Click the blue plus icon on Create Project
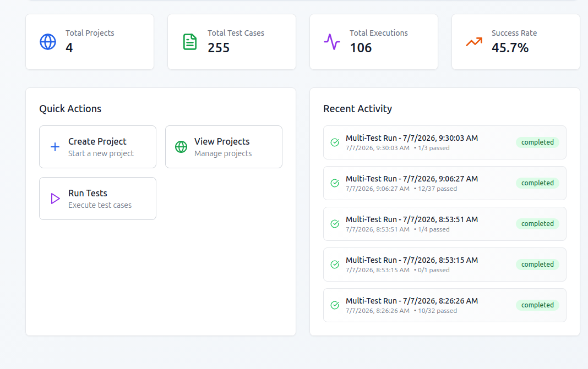This screenshot has width=588, height=369. point(55,147)
